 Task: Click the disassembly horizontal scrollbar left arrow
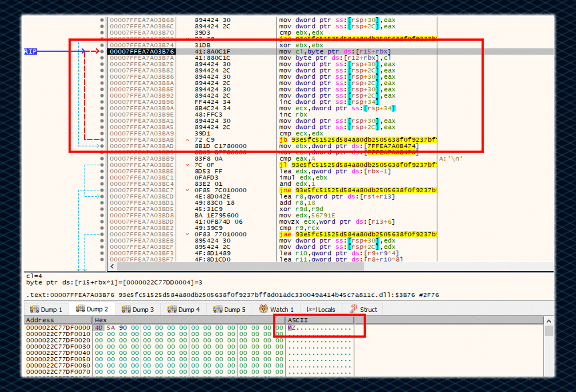tap(112, 266)
